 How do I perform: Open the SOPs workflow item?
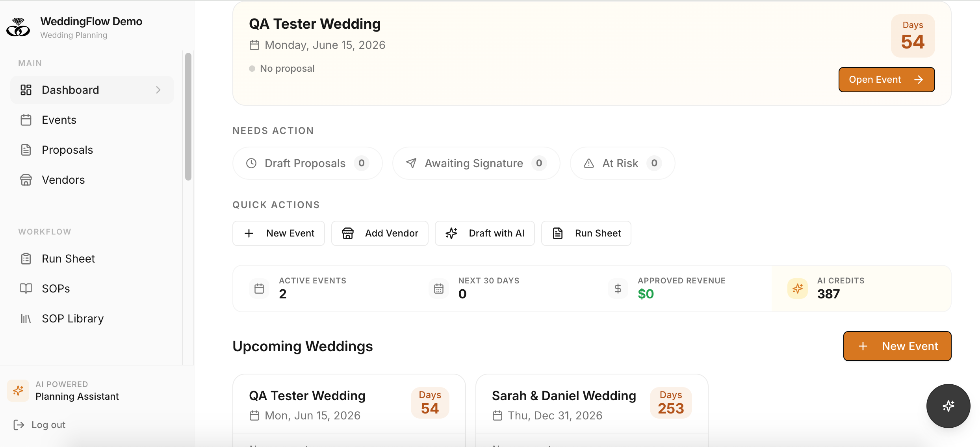click(56, 289)
